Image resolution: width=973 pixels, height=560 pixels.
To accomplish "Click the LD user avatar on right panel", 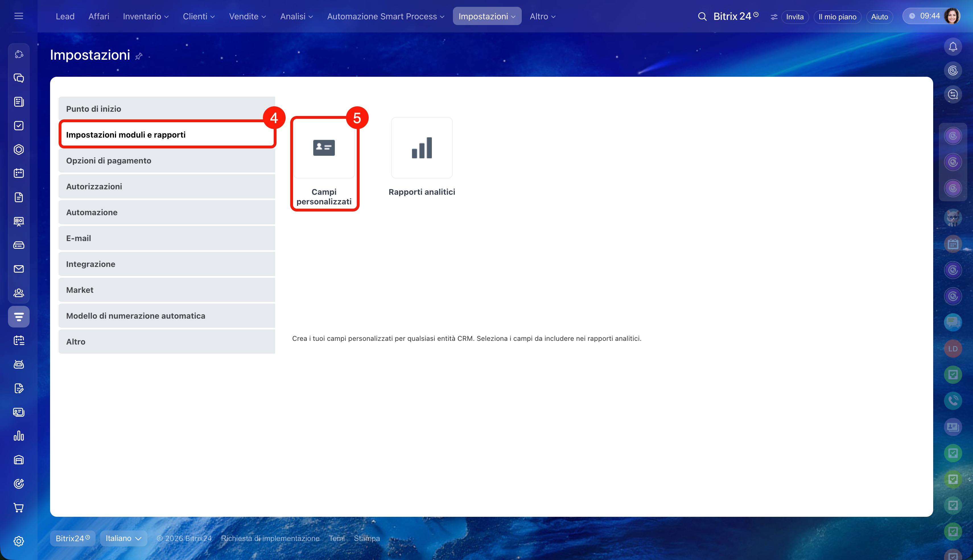I will coord(953,349).
